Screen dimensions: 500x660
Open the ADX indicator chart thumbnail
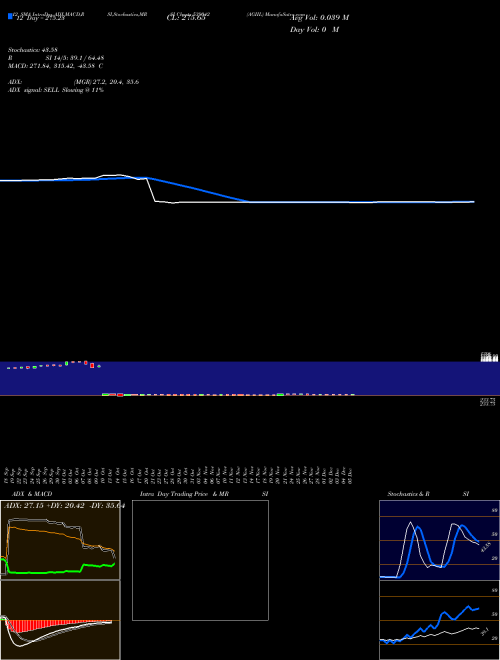[60, 540]
